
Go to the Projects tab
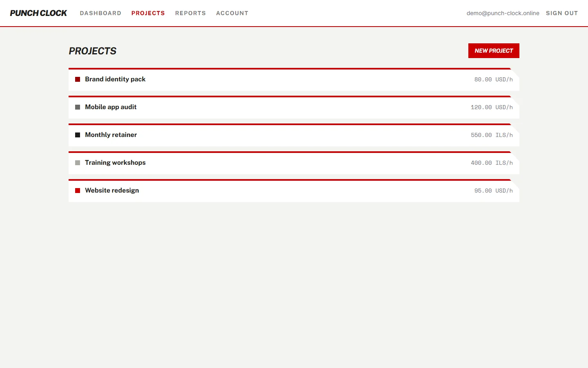click(x=148, y=13)
